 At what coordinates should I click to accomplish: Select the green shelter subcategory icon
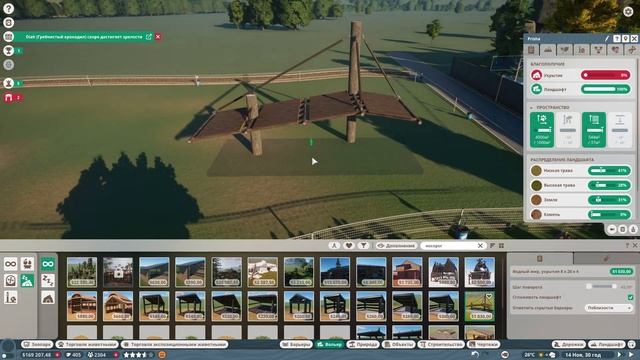pos(27,281)
